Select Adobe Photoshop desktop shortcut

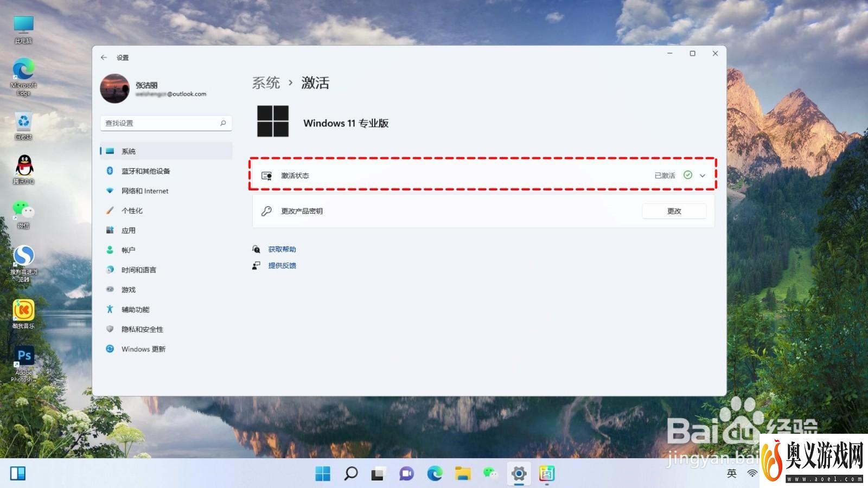(23, 364)
